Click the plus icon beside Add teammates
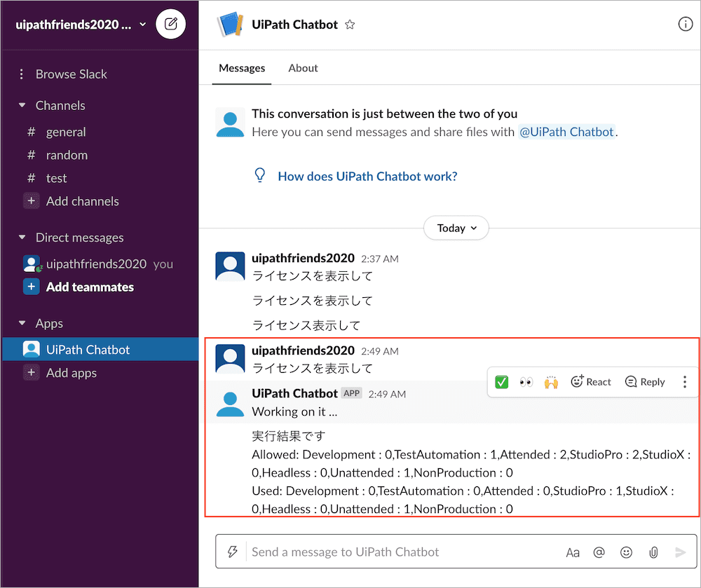This screenshot has width=701, height=588. coord(32,287)
